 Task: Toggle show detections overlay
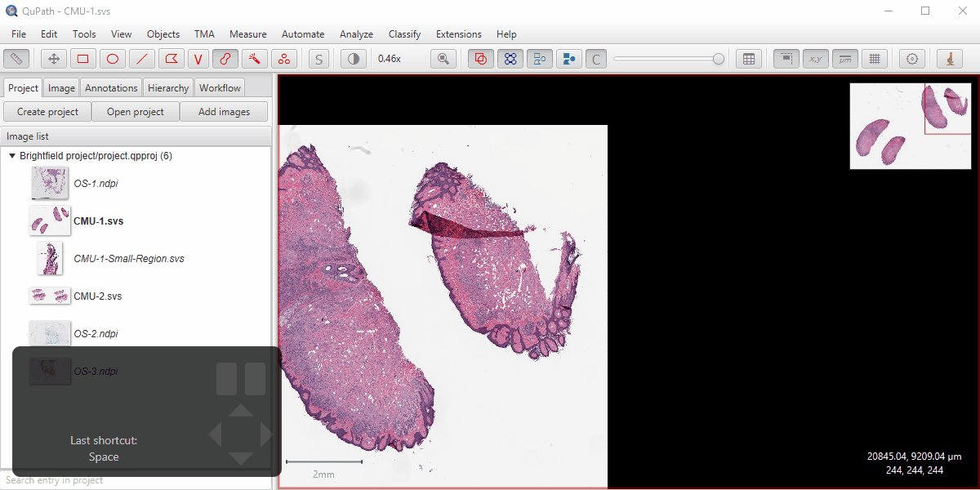point(539,59)
